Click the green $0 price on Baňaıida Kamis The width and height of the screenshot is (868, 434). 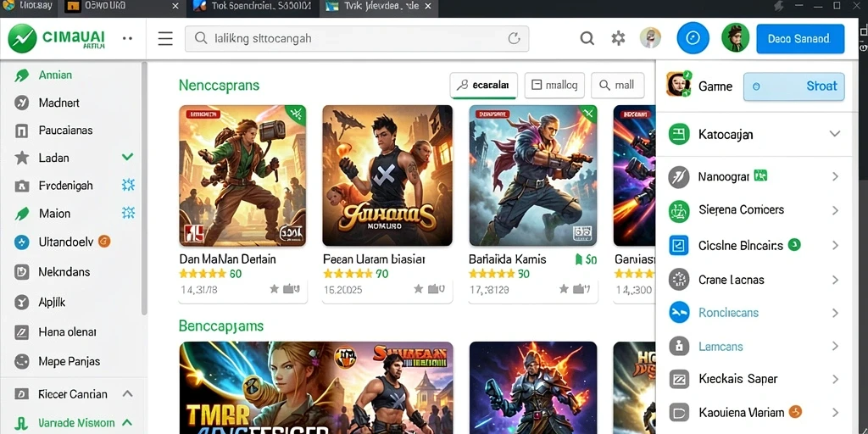click(x=587, y=259)
